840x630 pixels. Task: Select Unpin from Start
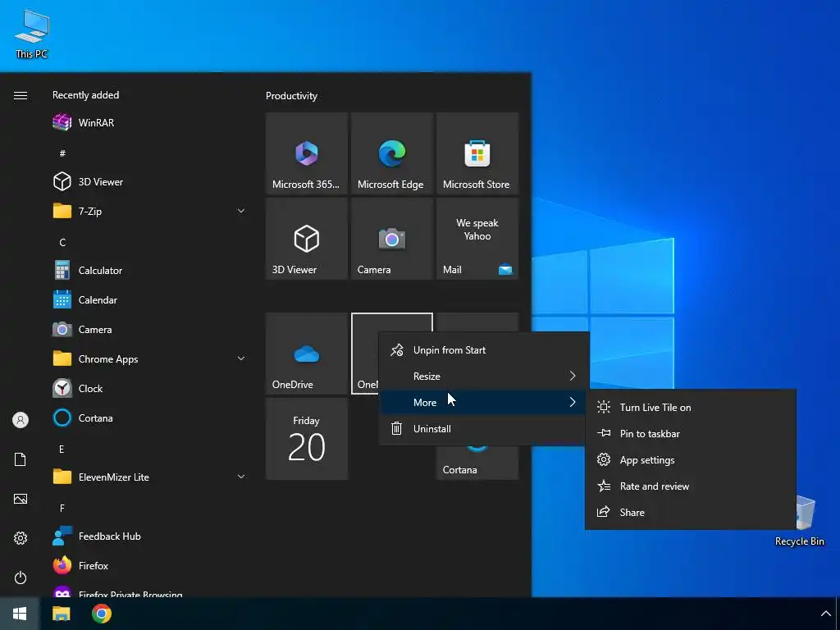(x=484, y=349)
